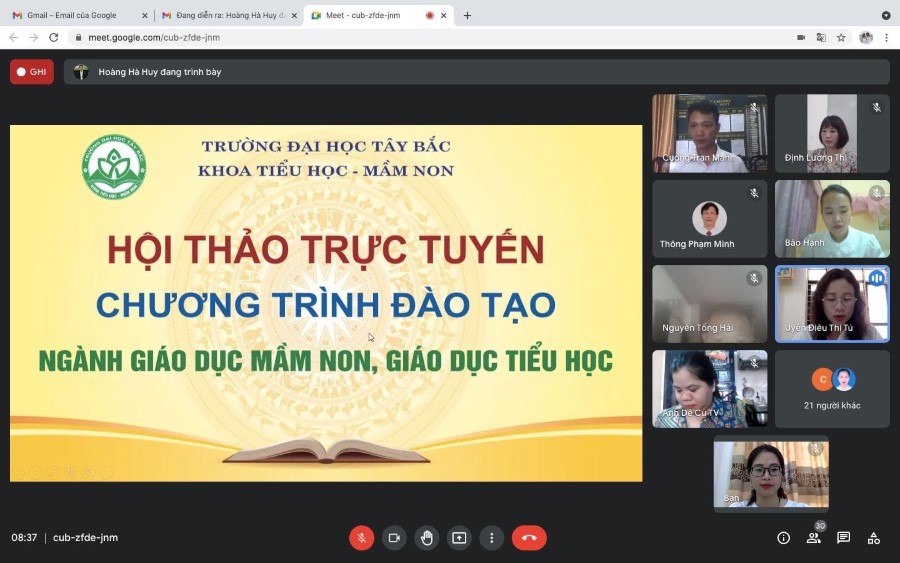This screenshot has height=563, width=900.
Task: Select Định Lương Thị video tile
Action: [832, 133]
